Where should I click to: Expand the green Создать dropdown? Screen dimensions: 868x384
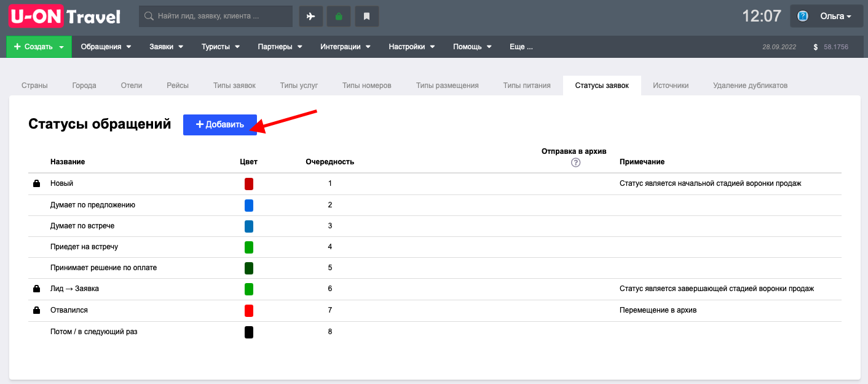[x=39, y=47]
